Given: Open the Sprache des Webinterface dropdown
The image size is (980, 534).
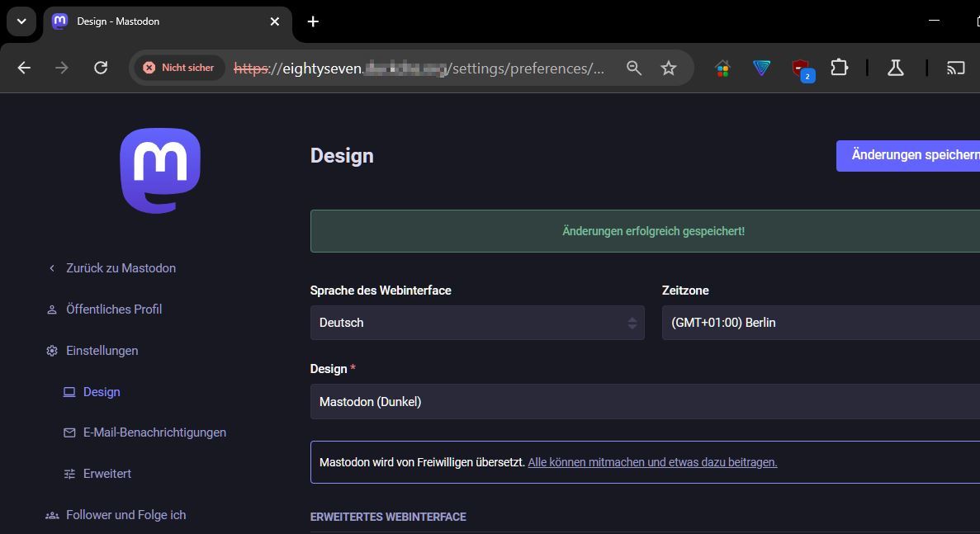Looking at the screenshot, I should [x=476, y=323].
